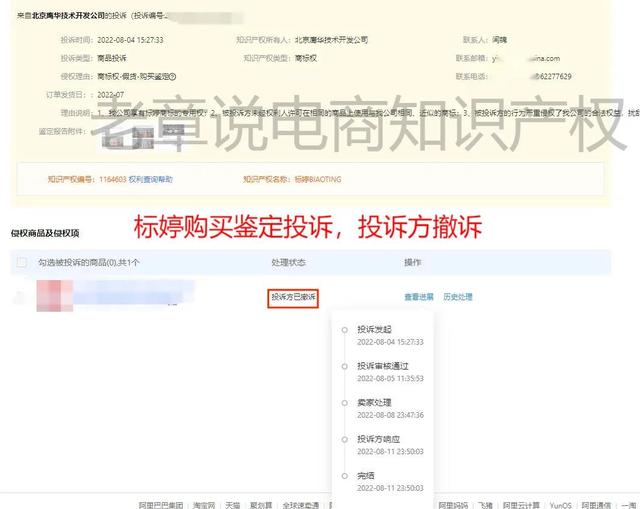Open 阿里妈妈 footer link
This screenshot has height=509, width=640.
[x=453, y=505]
